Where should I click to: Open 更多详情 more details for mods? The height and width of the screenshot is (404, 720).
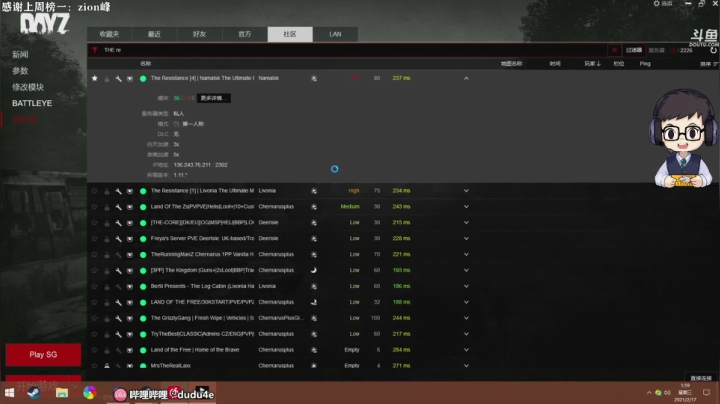[214, 98]
